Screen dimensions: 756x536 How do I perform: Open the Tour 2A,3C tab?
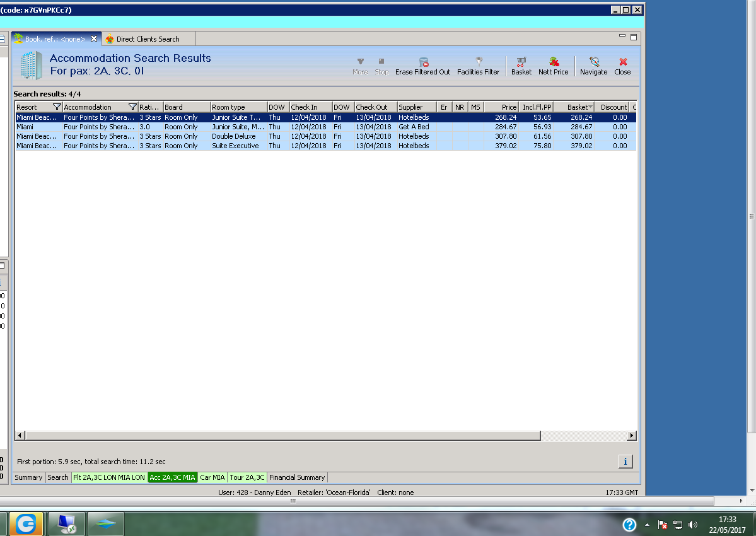(247, 477)
